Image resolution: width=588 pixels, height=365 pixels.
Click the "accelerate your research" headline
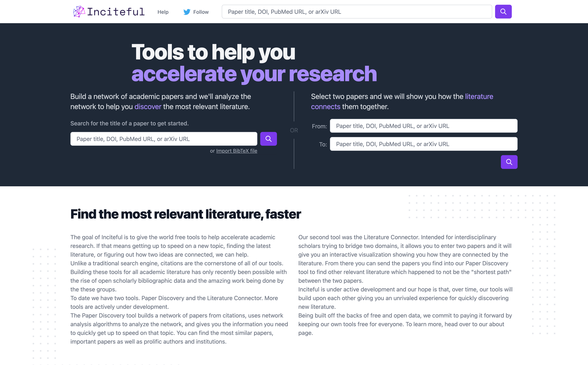click(x=254, y=74)
